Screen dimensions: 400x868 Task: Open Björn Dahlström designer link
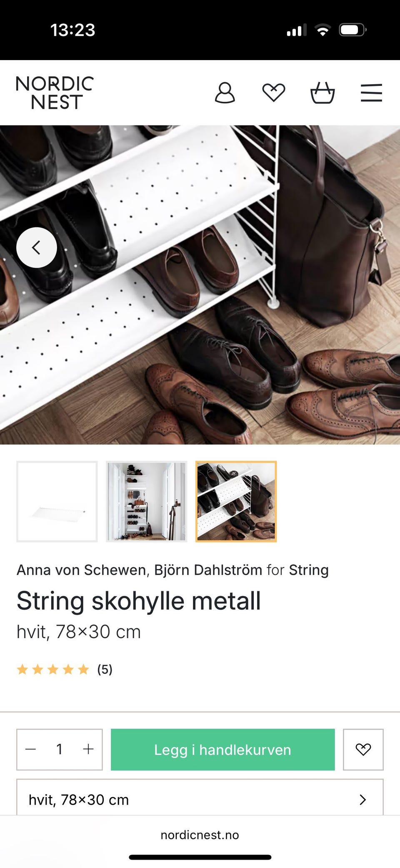pos(208,570)
